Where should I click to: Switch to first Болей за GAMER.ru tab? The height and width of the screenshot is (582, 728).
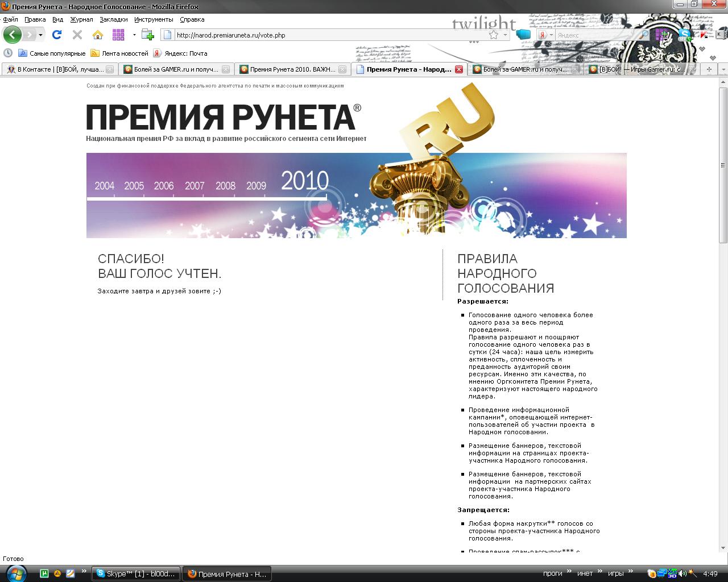[x=176, y=69]
